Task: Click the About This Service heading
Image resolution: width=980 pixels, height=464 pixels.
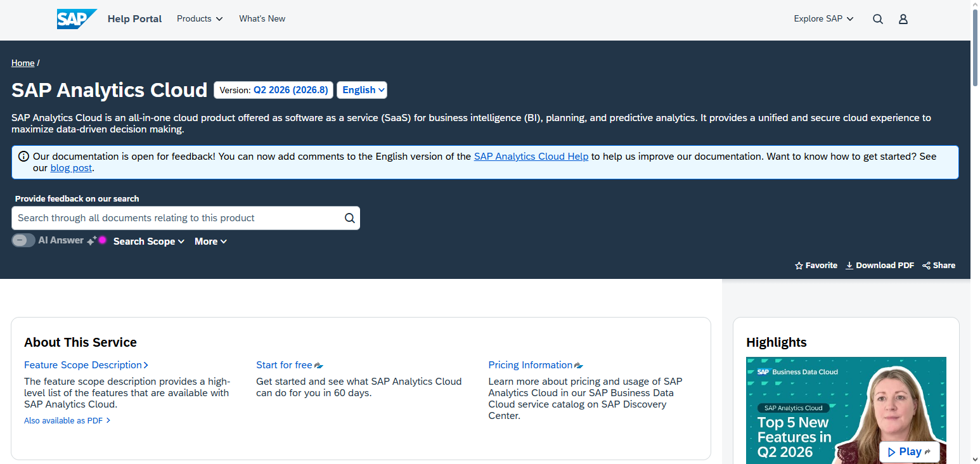Action: click(x=81, y=342)
